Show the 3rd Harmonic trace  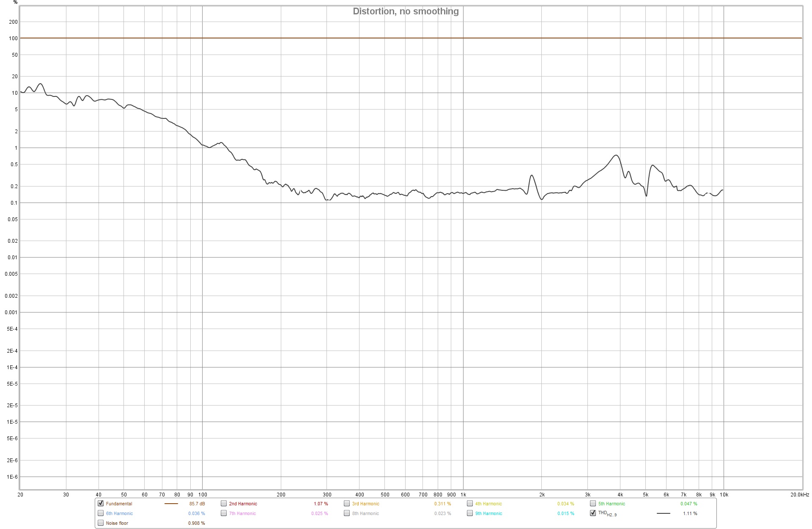pyautogui.click(x=347, y=503)
